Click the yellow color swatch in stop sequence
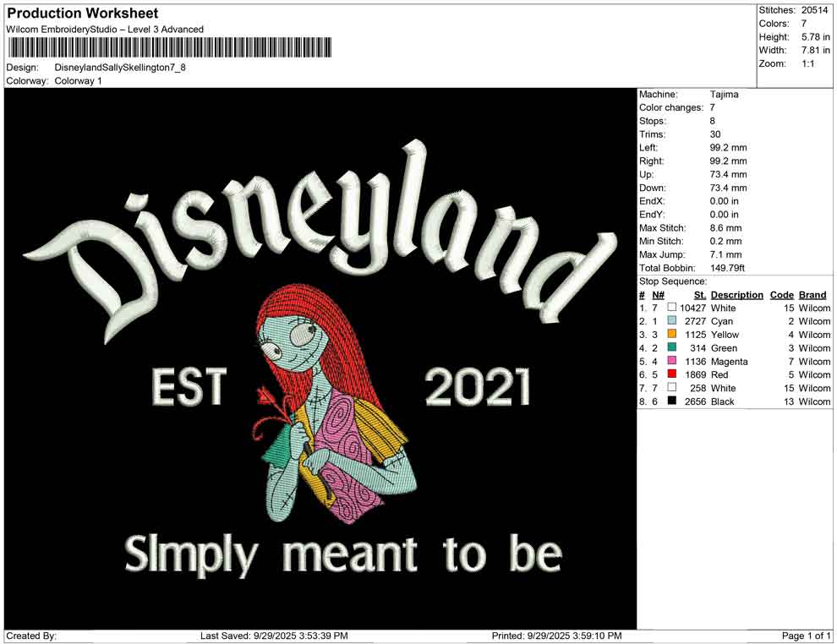 click(671, 334)
